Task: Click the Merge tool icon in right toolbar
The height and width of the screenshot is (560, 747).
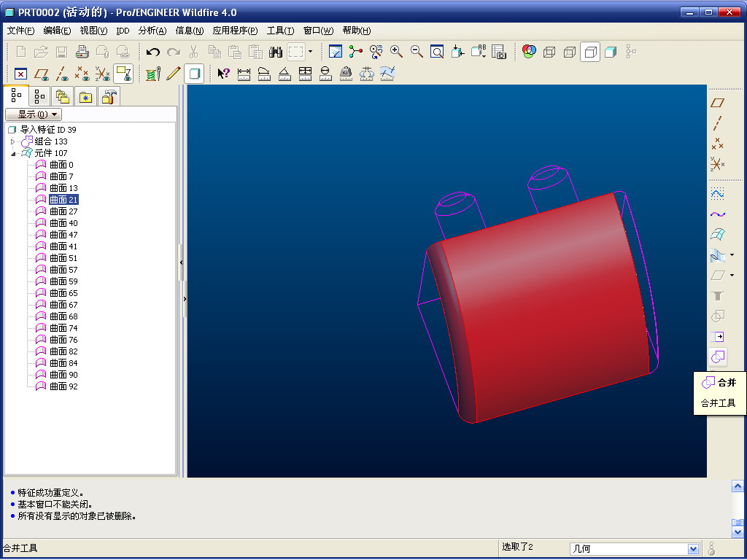Action: click(718, 357)
